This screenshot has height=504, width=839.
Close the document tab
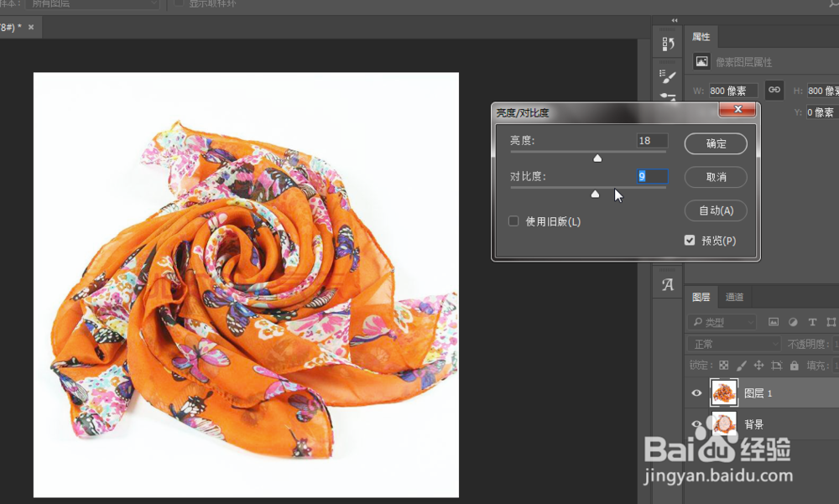[x=31, y=27]
